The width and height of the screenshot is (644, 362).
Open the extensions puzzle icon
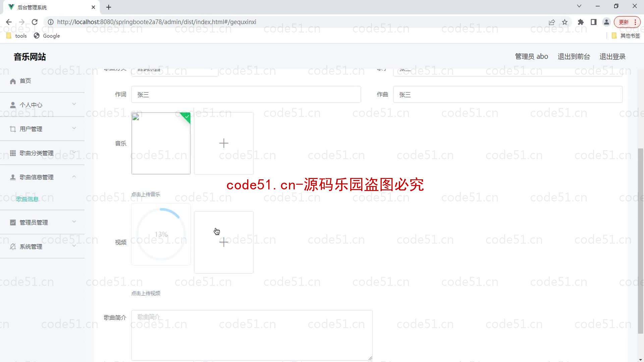tap(581, 22)
